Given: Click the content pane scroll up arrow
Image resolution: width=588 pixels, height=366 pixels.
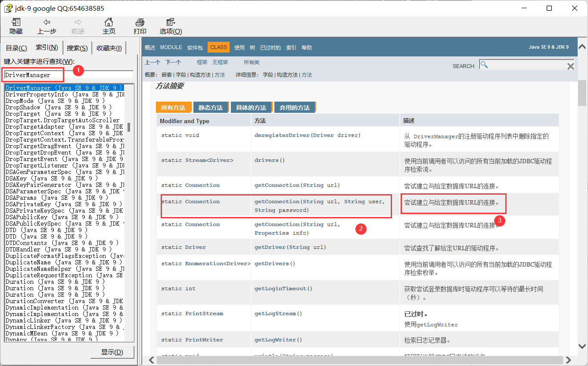Looking at the screenshot, I should click(582, 47).
